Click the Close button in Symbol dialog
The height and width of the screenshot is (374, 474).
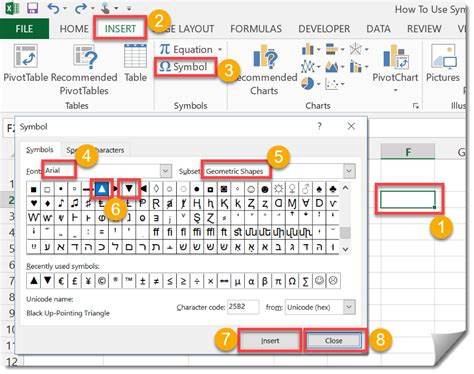[x=333, y=341]
